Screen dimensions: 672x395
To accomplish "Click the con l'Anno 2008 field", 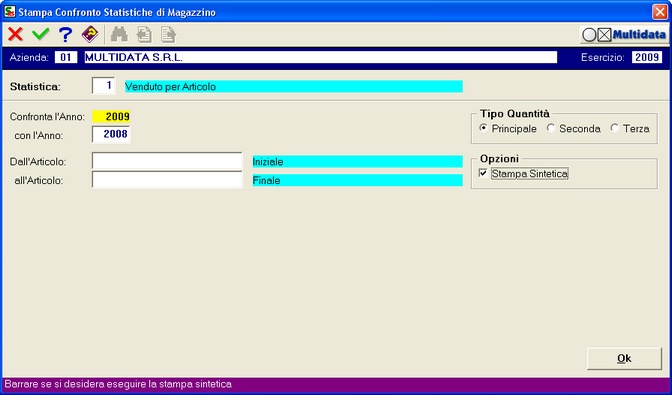I will pyautogui.click(x=111, y=135).
